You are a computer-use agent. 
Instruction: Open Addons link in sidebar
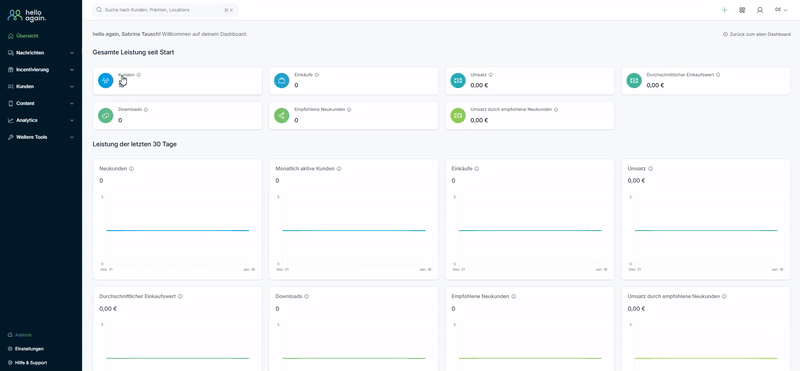(23, 335)
